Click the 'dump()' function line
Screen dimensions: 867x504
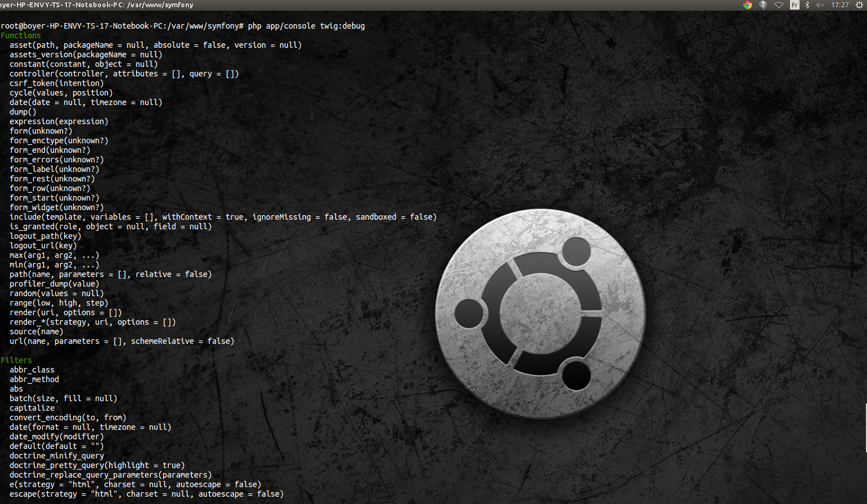pyautogui.click(x=23, y=112)
